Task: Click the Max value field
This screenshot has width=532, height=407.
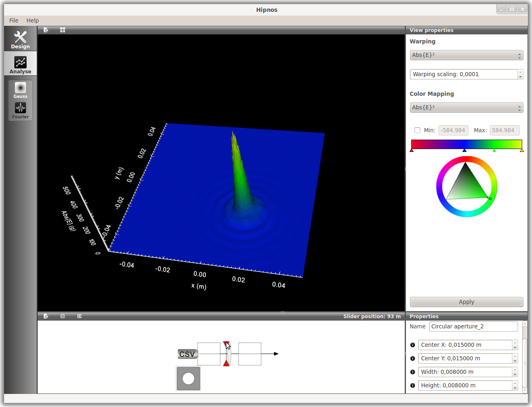Action: [505, 130]
